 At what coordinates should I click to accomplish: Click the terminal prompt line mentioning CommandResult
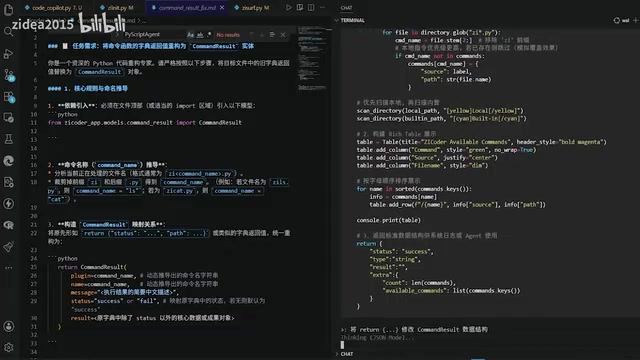(x=414, y=329)
